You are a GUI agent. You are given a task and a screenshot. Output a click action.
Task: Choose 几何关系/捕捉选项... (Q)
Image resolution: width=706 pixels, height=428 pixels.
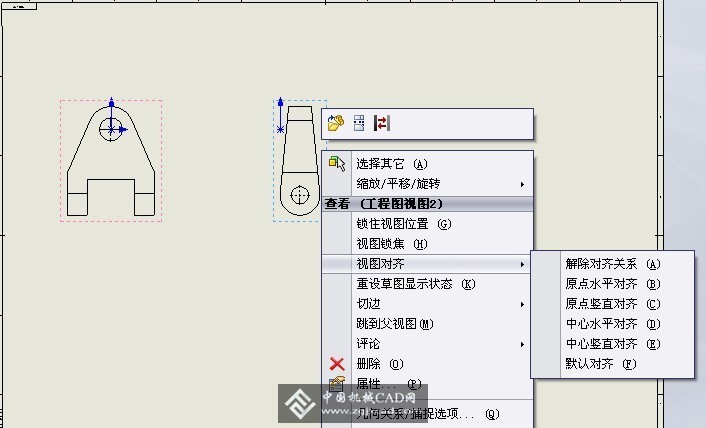(x=428, y=414)
